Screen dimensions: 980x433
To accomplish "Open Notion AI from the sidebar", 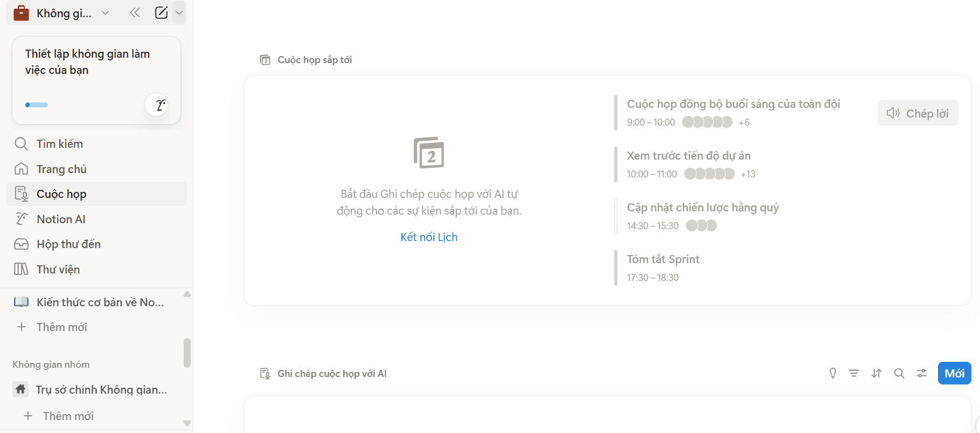I will [61, 219].
